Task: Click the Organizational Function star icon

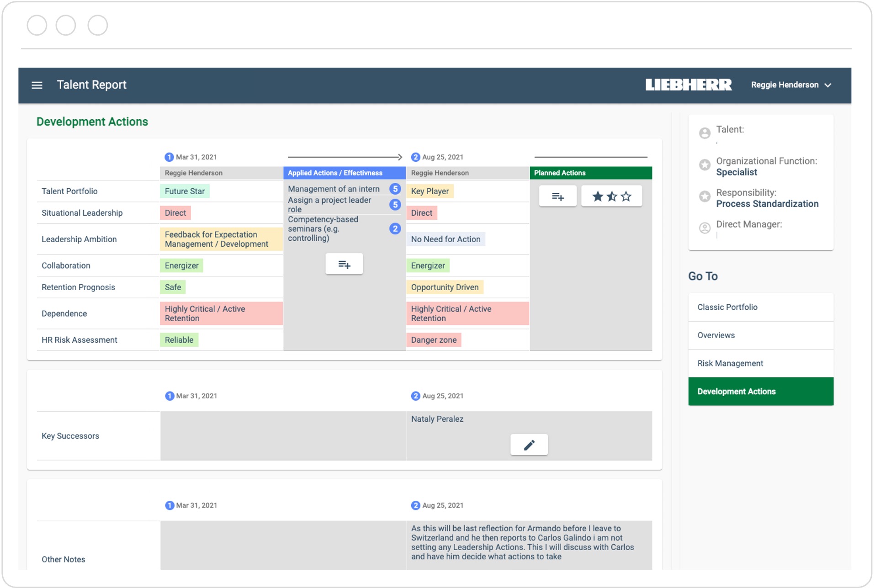Action: (705, 165)
